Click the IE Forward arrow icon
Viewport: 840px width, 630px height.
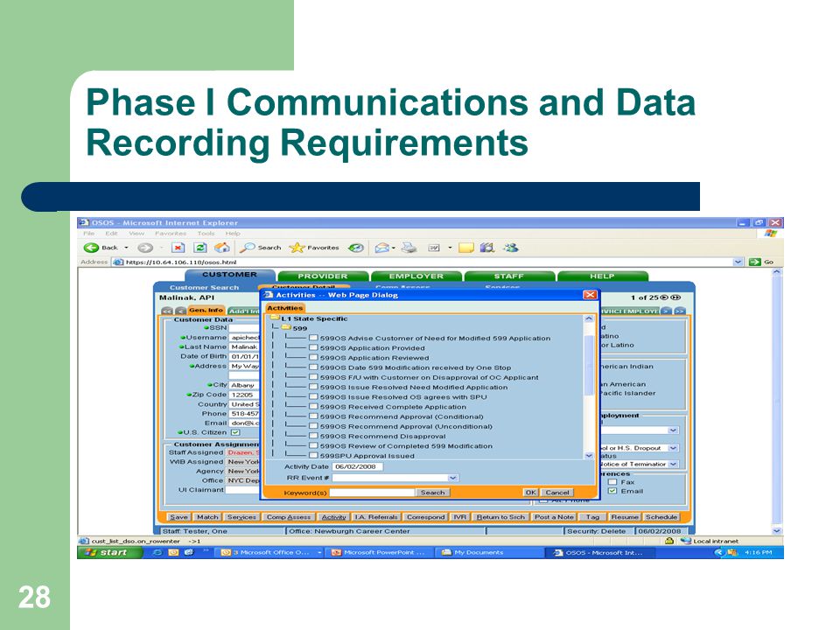point(144,248)
